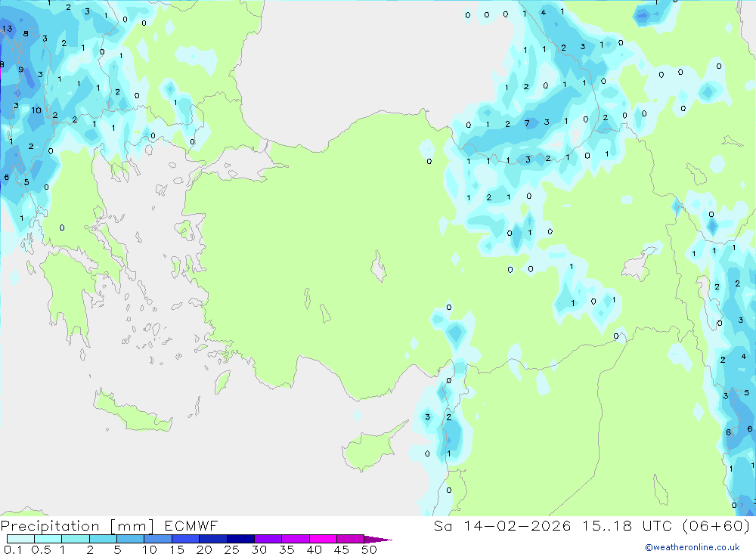Click the 10–15 mm legend color box
The image size is (756, 554).
point(158,539)
